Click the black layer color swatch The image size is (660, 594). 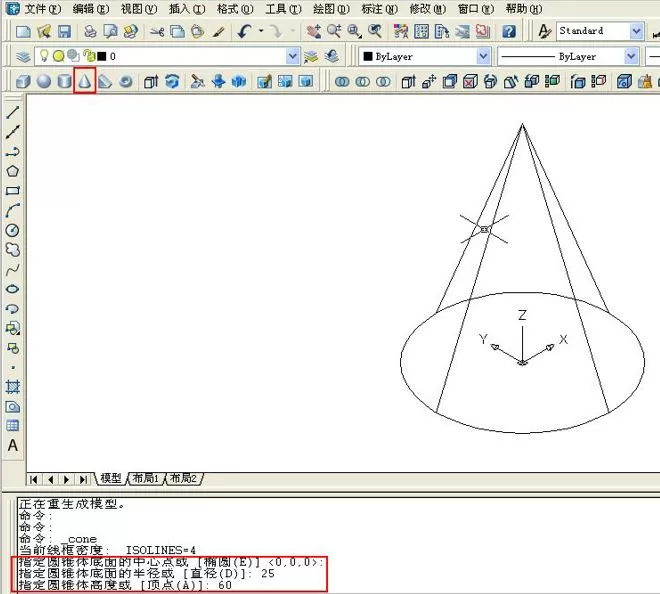(101, 56)
